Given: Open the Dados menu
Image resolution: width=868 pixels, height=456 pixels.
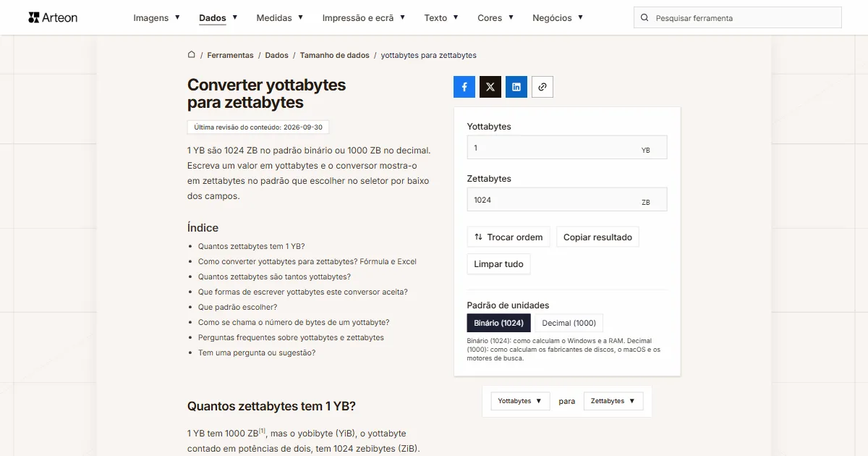Looking at the screenshot, I should tap(218, 18).
